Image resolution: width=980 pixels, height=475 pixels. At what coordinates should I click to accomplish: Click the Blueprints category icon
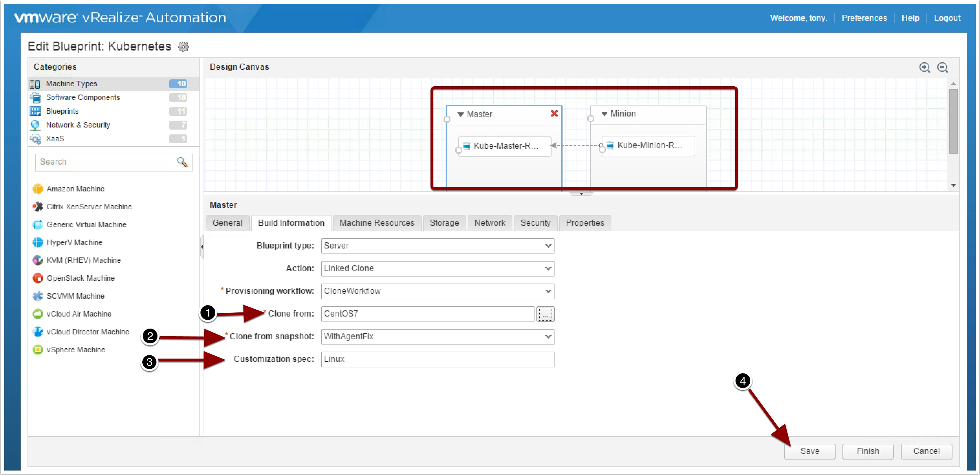point(35,111)
